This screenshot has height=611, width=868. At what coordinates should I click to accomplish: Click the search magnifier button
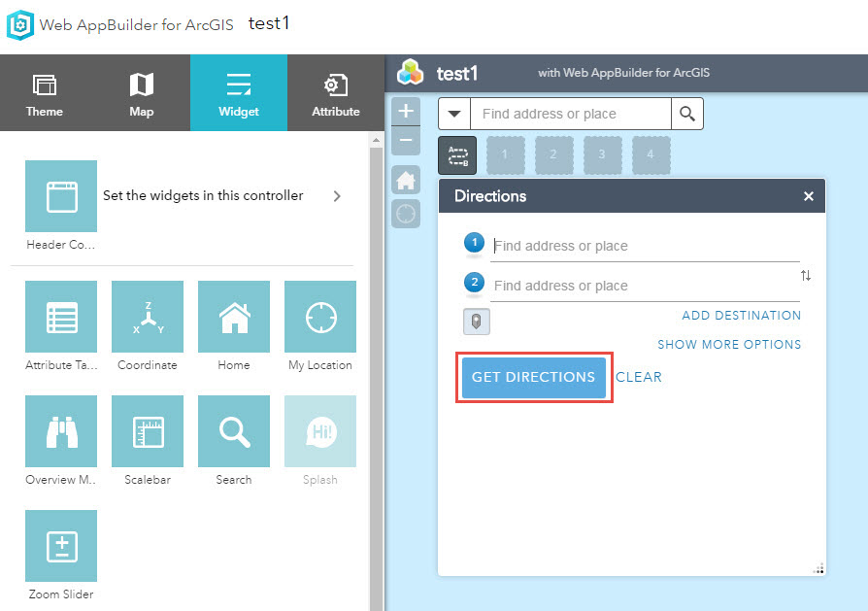[x=687, y=114]
